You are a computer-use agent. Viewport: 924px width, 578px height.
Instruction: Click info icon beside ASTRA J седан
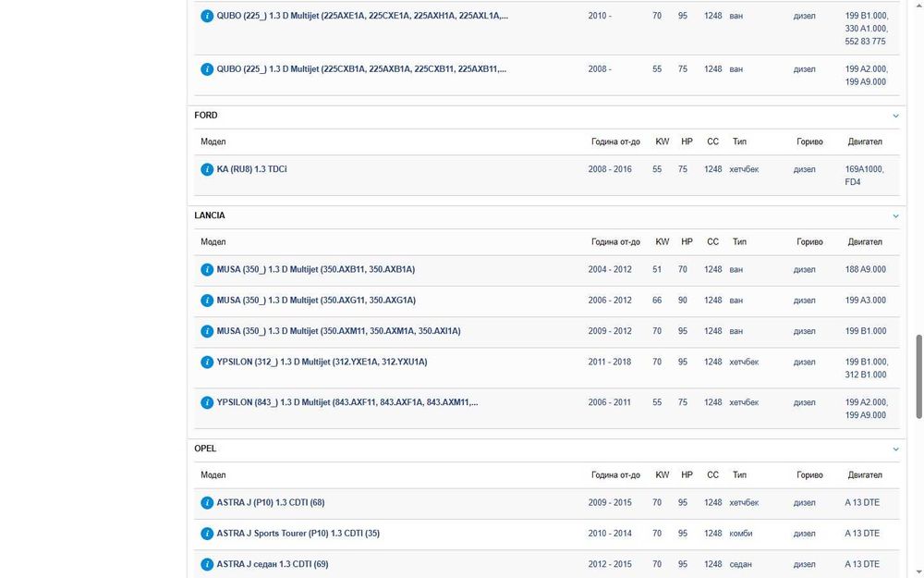207,564
